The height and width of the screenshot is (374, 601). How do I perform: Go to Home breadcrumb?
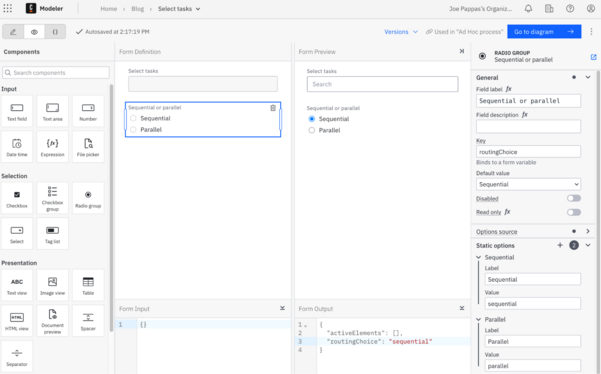(108, 8)
